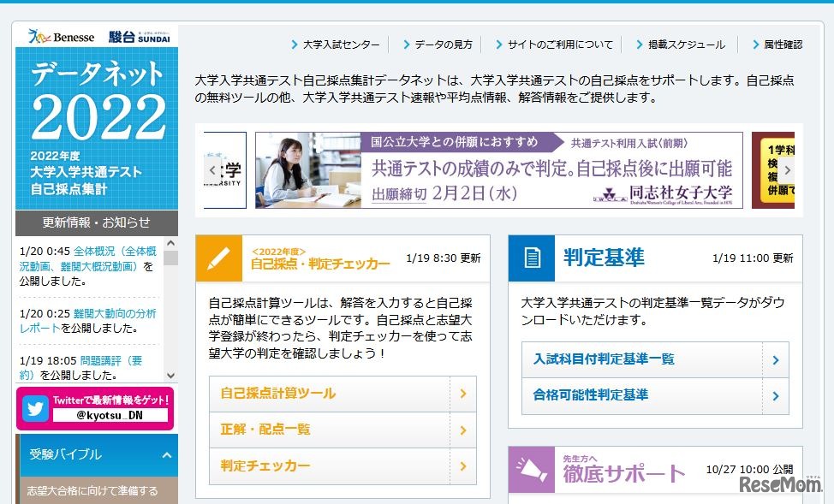Open 志望大合格に向けて準備する item
The width and height of the screenshot is (834, 504).
(92, 490)
